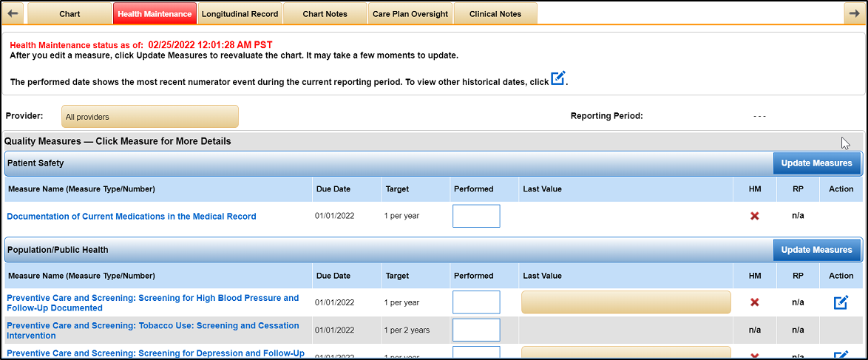Open Tobacco Use Screening and Cessation link
Screen dimensions: 868x360
click(153, 330)
